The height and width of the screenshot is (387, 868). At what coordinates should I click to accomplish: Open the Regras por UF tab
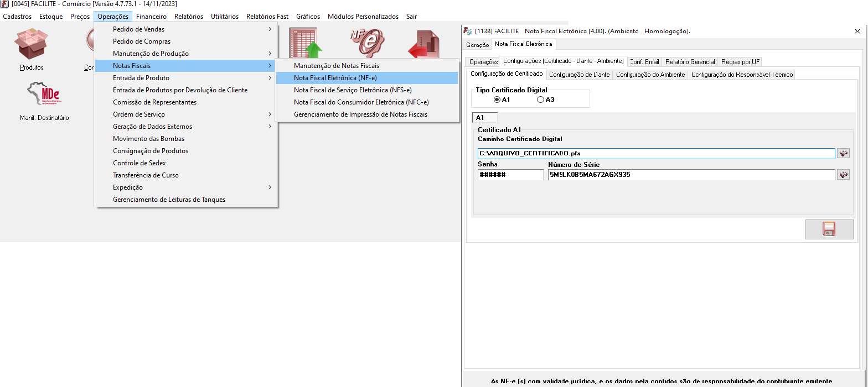coord(740,62)
